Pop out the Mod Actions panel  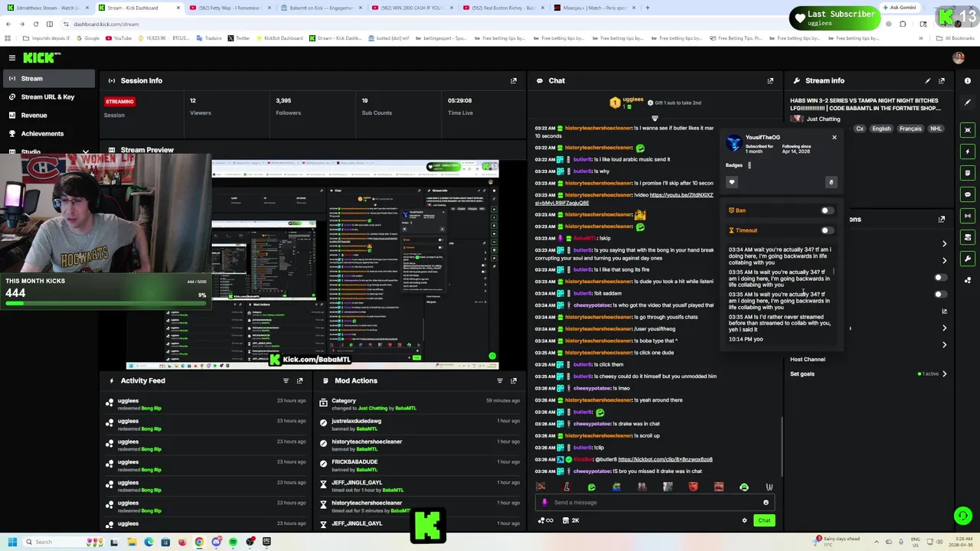[x=514, y=380]
